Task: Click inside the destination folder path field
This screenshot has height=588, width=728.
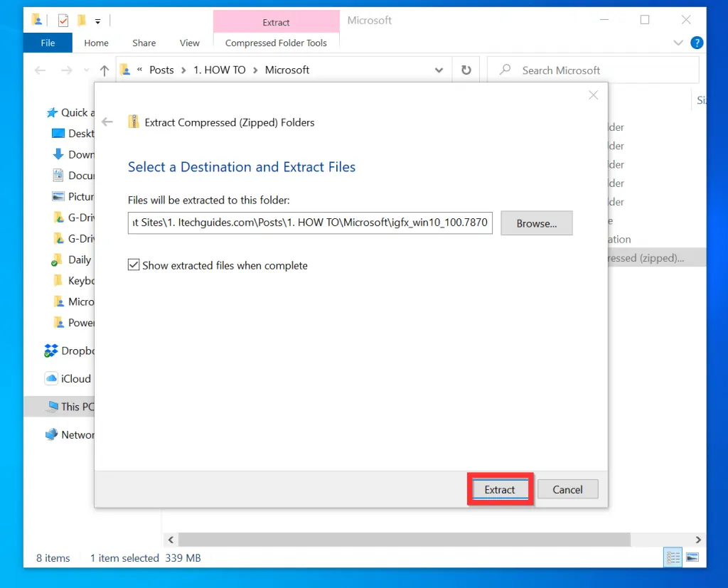Action: click(x=309, y=223)
